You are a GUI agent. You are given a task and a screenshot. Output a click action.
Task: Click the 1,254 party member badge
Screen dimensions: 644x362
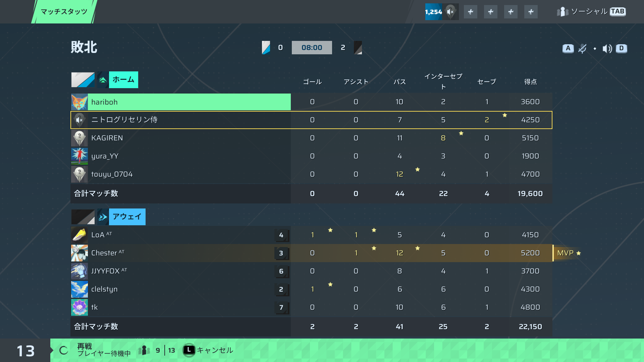coord(442,12)
